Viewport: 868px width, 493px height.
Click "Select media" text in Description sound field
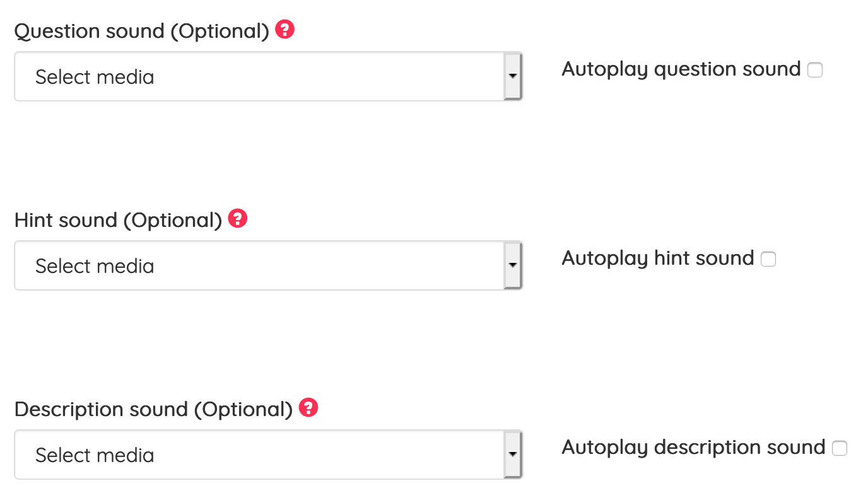pyautogui.click(x=95, y=455)
